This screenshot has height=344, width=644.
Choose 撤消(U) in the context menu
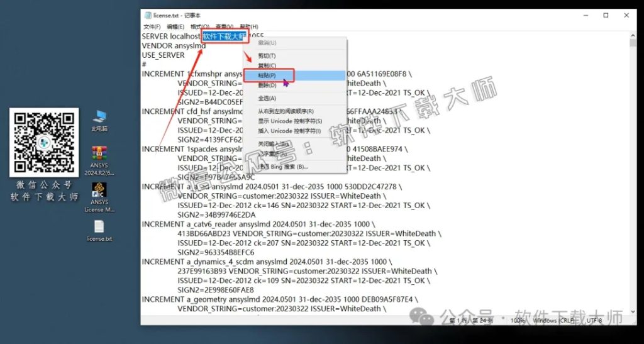(x=295, y=43)
